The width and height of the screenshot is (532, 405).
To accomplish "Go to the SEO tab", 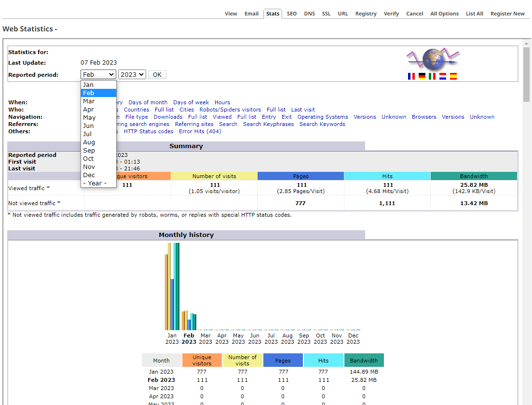I will (x=292, y=14).
